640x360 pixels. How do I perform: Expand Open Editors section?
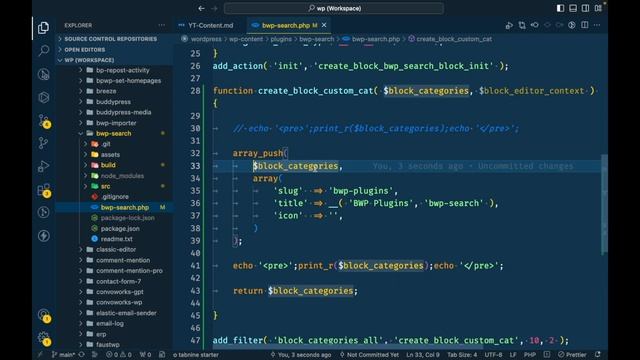pos(113,49)
